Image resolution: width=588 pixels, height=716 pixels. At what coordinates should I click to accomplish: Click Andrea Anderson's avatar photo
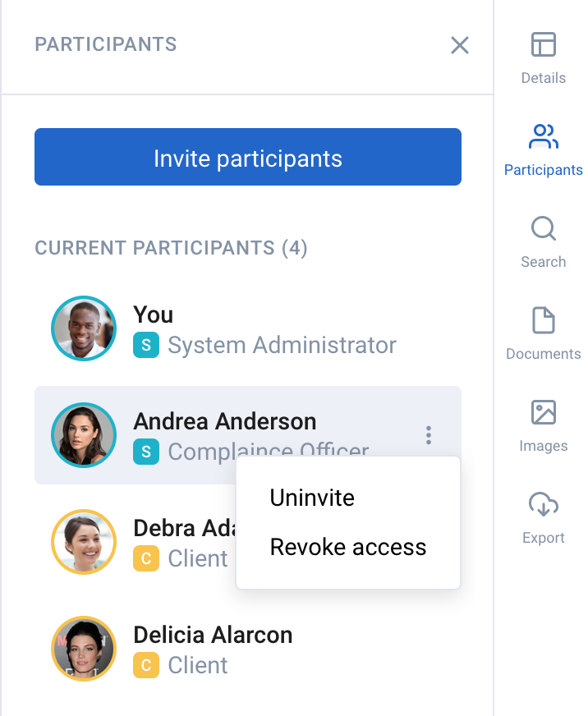coord(84,435)
